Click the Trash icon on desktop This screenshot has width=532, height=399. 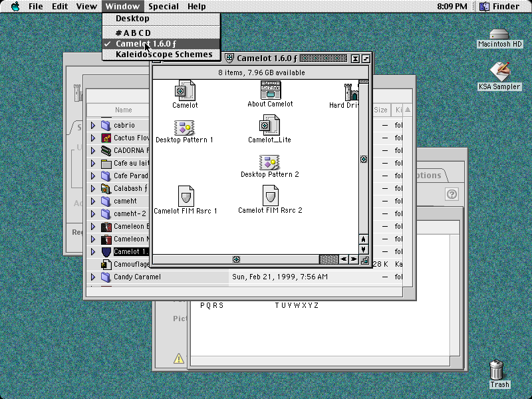point(497,370)
